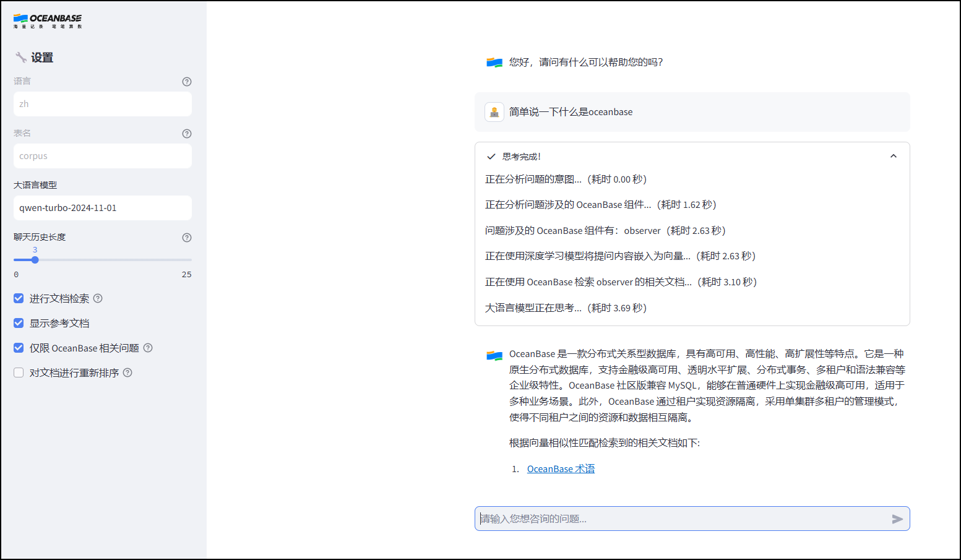
Task: Click the OceanBase avatar beside greeting message
Action: pos(494,62)
